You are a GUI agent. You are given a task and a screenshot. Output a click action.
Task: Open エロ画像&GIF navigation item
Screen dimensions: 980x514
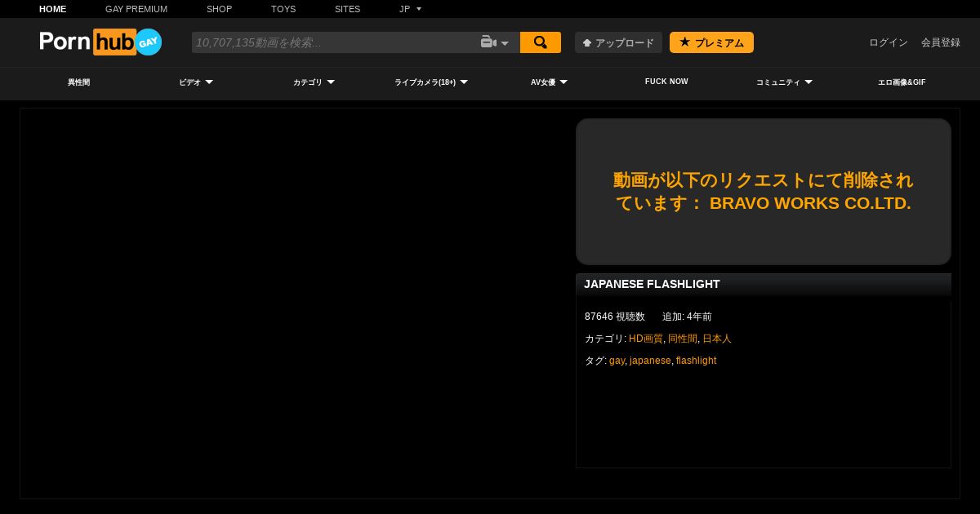(x=902, y=82)
